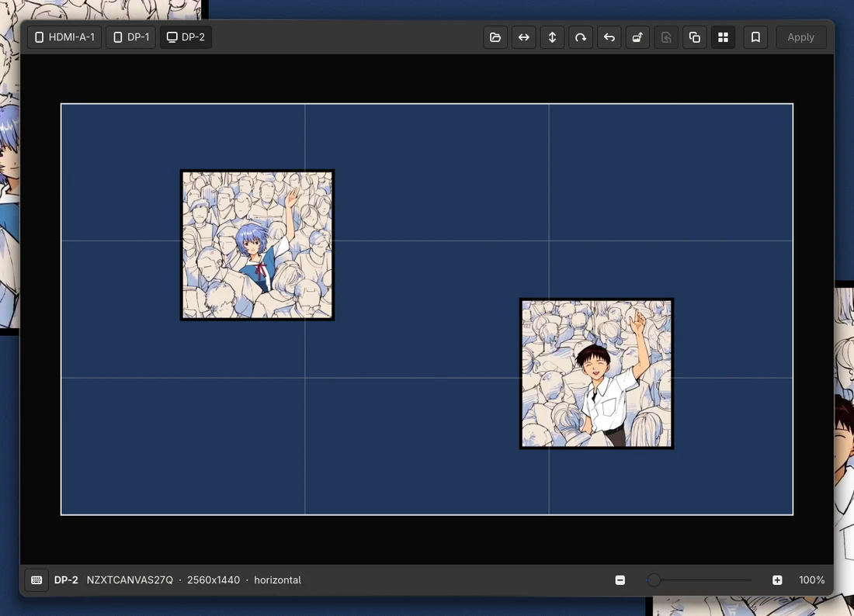Click the greyed-out file revert icon
854x616 pixels.
click(666, 37)
